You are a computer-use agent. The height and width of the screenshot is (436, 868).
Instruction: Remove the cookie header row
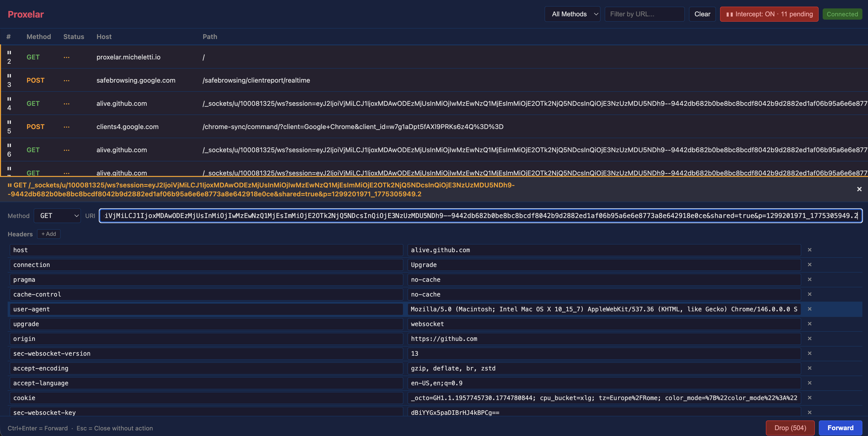[810, 398]
